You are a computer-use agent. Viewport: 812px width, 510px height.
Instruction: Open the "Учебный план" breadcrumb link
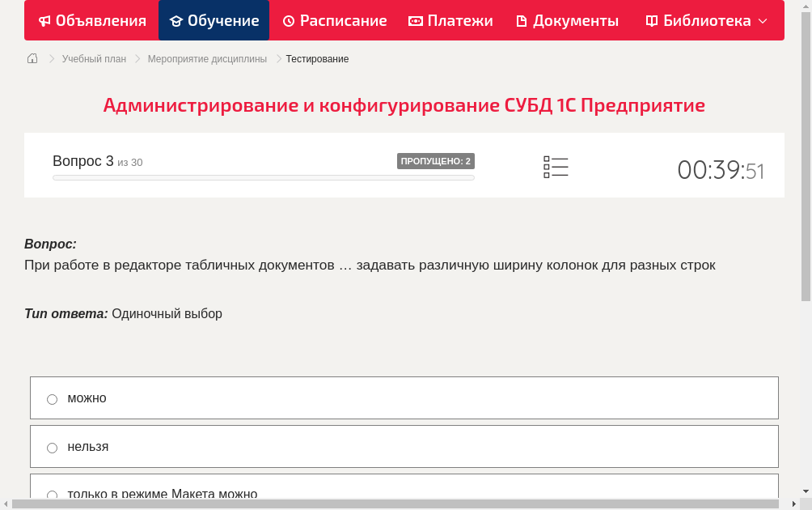[x=94, y=58]
